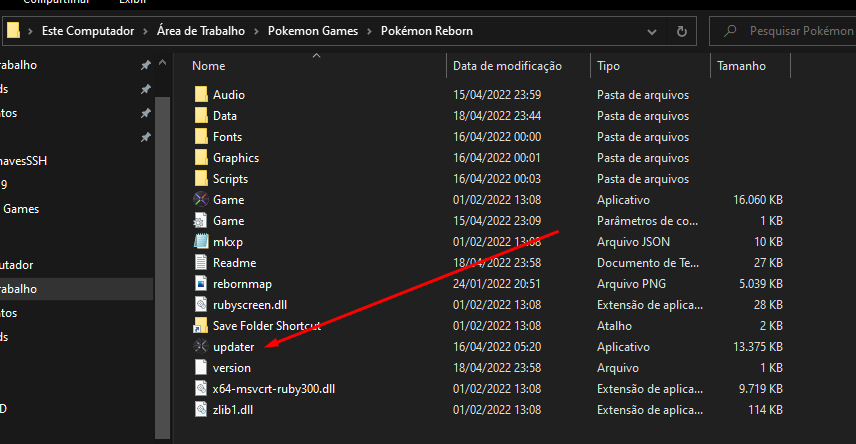Click the Arquivo JSON type cell
Viewport: 856px width, 444px height.
pyautogui.click(x=633, y=242)
